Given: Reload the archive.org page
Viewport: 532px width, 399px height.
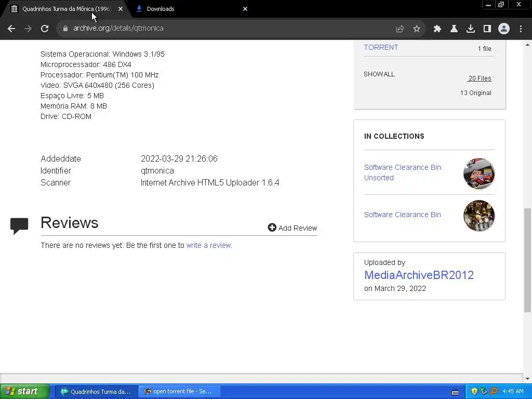Looking at the screenshot, I should [45, 29].
